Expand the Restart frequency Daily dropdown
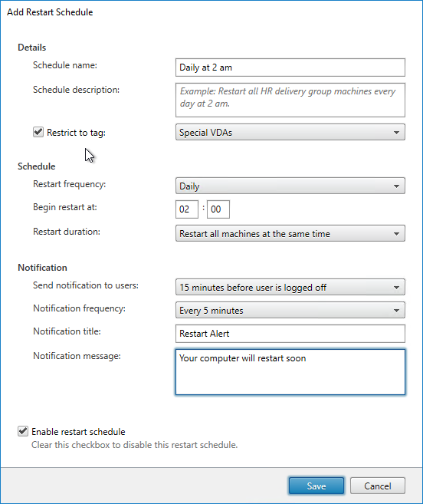This screenshot has width=423, height=504. point(290,186)
